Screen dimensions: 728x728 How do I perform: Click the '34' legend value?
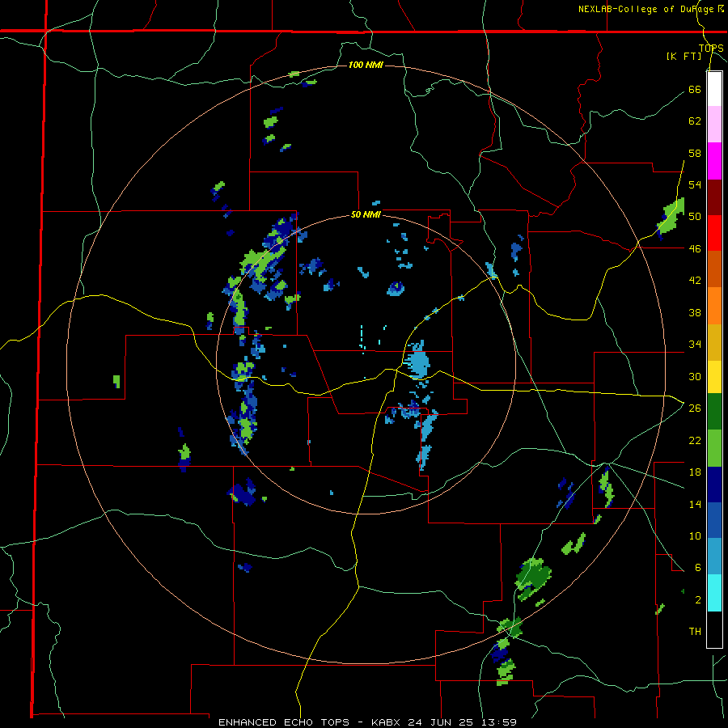695,345
